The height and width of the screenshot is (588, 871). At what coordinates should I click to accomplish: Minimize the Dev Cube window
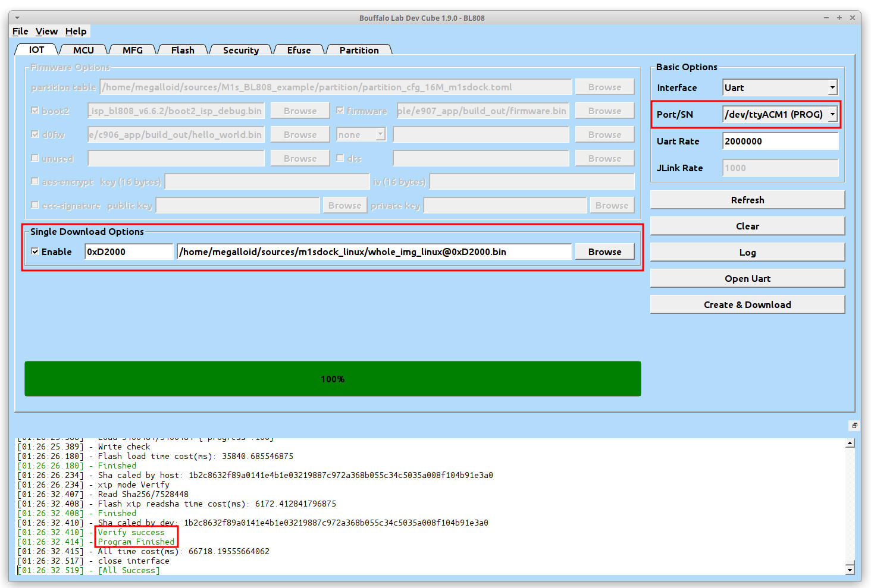point(826,18)
